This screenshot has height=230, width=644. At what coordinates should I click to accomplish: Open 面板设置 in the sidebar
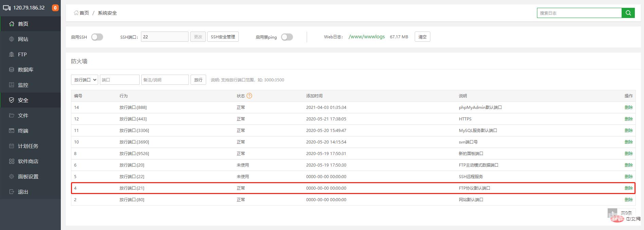tap(28, 176)
